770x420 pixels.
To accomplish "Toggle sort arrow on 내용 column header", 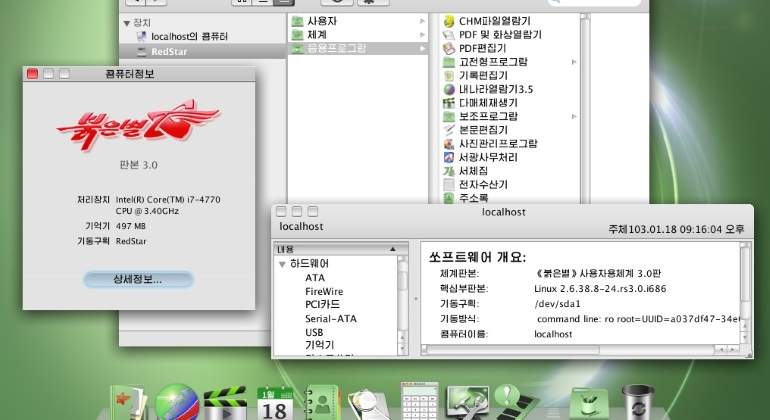I will [x=392, y=250].
